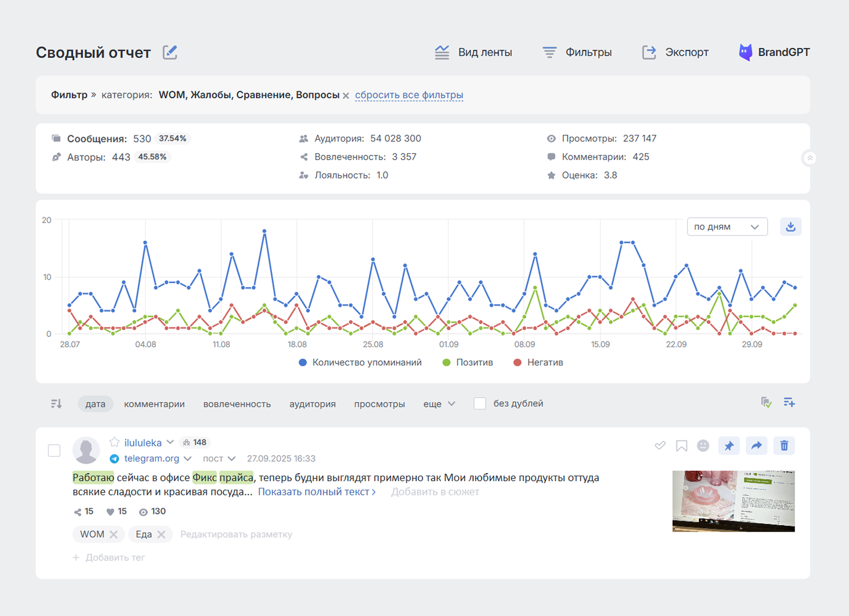
Task: Bookmark the ilululeka post
Action: tap(682, 446)
